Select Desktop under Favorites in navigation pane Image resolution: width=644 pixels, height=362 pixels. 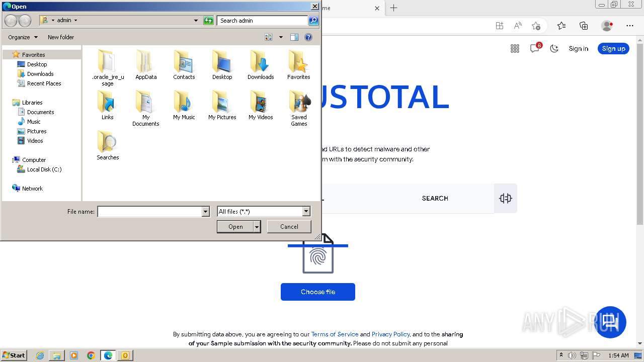coord(37,64)
